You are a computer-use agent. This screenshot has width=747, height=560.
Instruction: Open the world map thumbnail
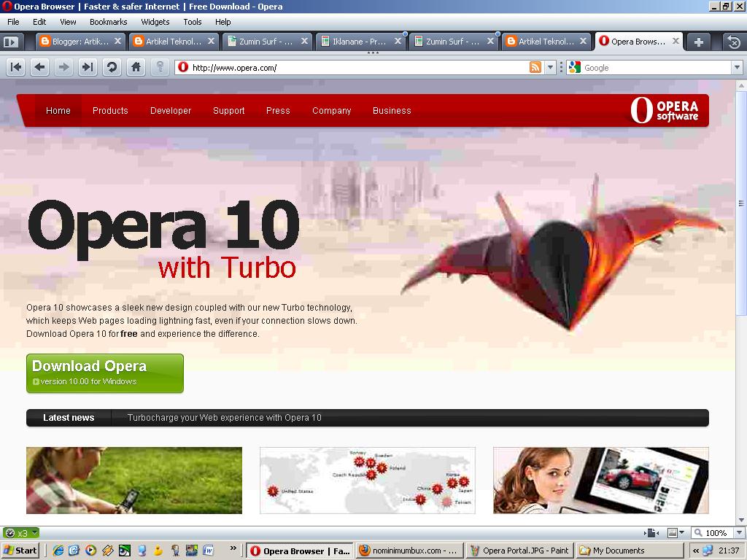click(368, 481)
